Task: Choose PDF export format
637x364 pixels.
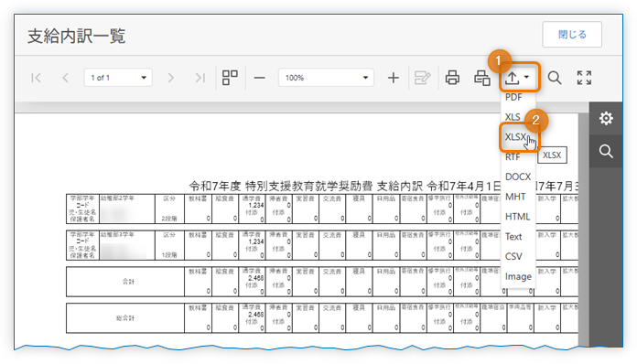Action: [513, 97]
